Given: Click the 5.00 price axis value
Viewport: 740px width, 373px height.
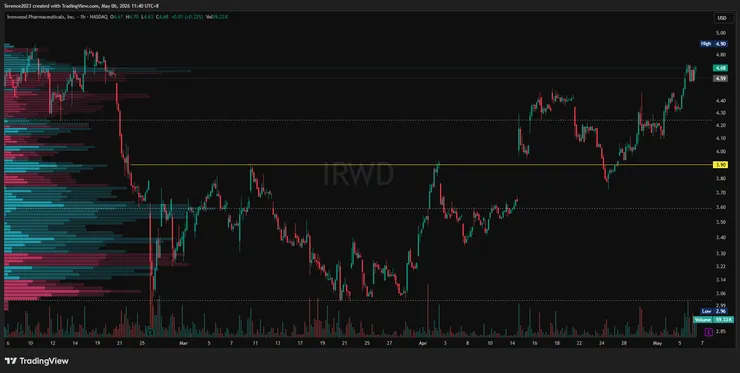Looking at the screenshot, I should pyautogui.click(x=720, y=33).
